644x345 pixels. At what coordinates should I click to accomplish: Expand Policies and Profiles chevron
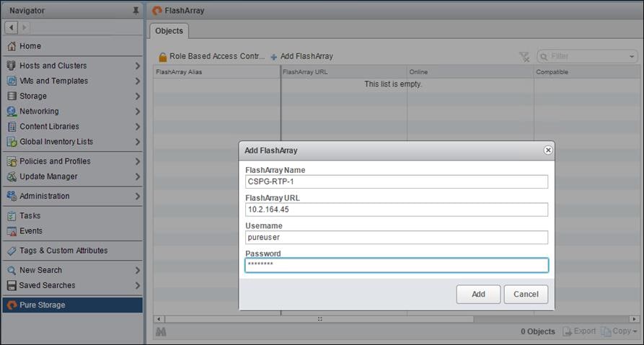pos(137,161)
